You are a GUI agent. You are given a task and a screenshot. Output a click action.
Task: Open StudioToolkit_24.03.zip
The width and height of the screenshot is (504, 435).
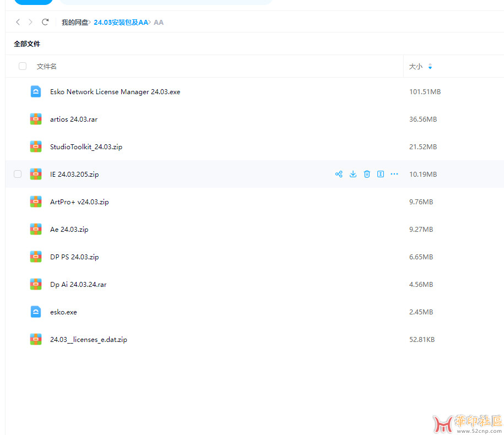[x=86, y=147]
